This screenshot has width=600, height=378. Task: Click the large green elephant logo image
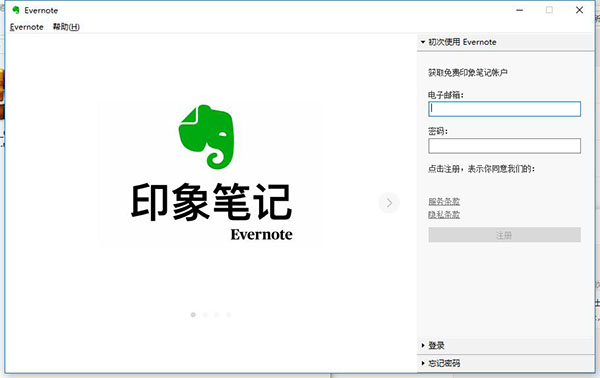coord(206,137)
